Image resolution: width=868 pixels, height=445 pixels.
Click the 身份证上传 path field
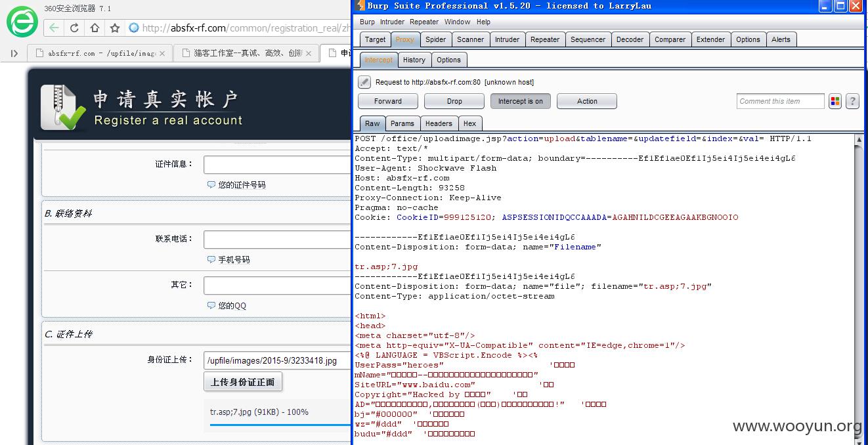[x=277, y=360]
